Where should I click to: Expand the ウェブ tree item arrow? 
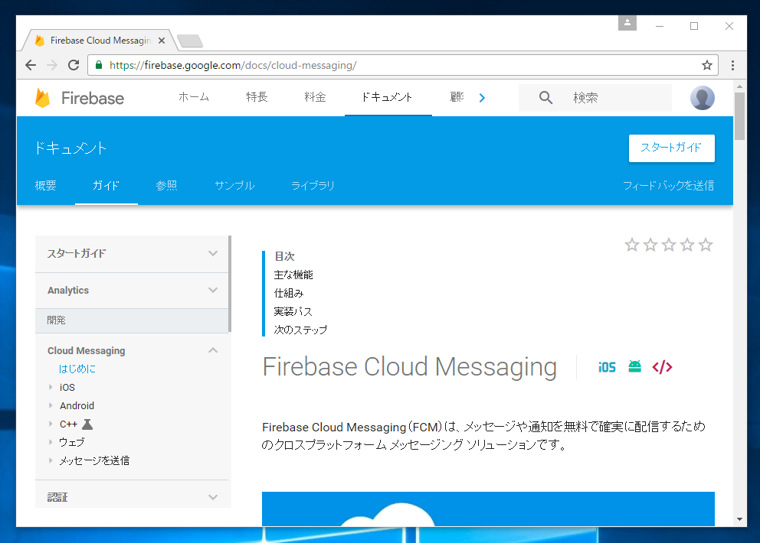[50, 442]
